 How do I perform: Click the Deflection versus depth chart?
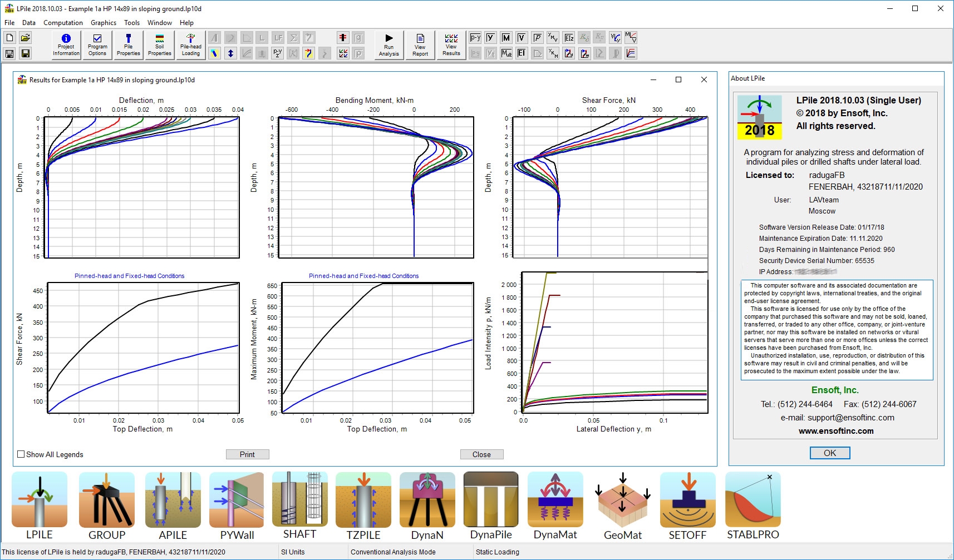[x=143, y=187]
